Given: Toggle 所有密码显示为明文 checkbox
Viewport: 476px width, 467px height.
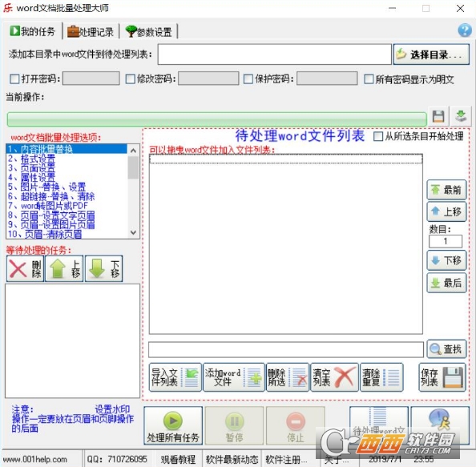Looking at the screenshot, I should click(x=369, y=79).
